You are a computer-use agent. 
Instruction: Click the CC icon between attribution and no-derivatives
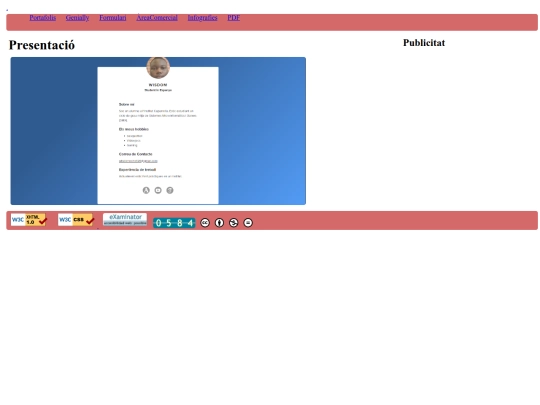point(233,223)
